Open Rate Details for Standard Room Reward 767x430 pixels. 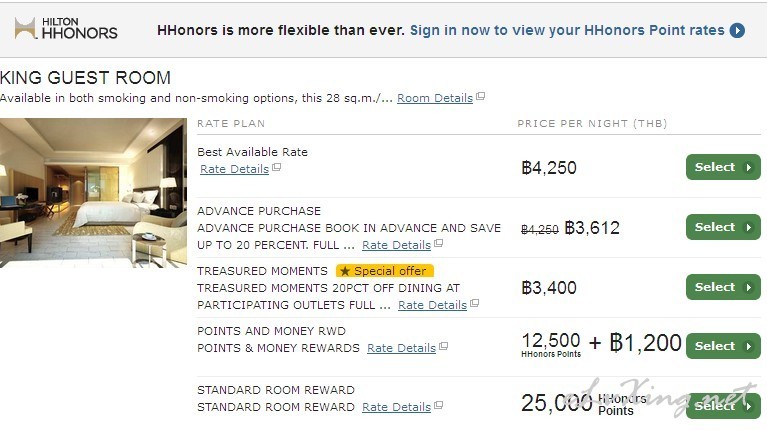coord(396,407)
